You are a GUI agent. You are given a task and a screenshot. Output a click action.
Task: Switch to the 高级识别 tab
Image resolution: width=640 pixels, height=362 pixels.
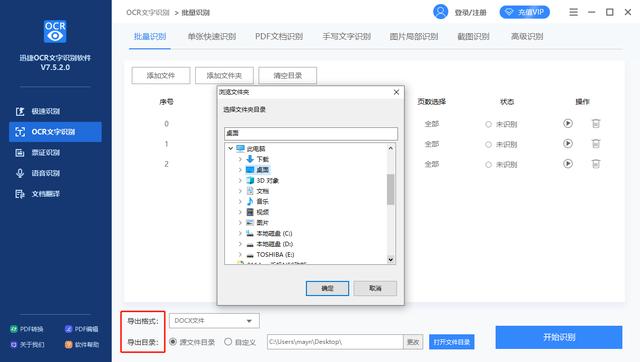pos(527,36)
